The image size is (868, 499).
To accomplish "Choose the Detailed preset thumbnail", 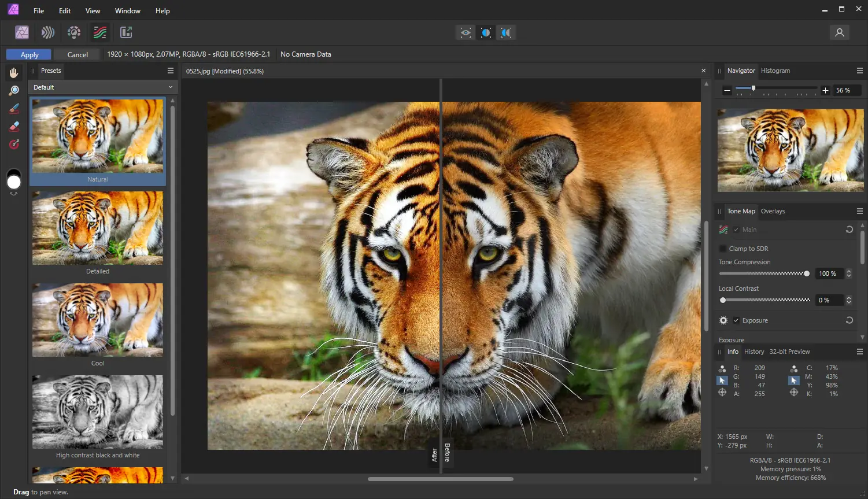I will (x=98, y=228).
